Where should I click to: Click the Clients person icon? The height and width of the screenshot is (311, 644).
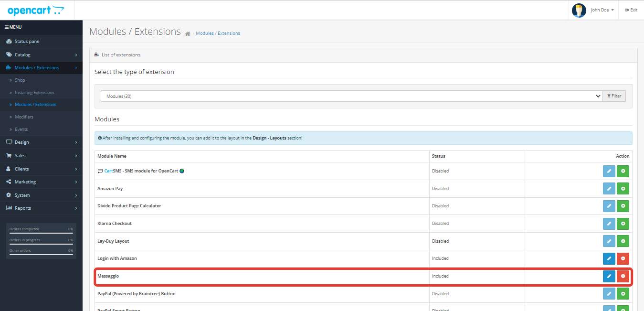9,169
